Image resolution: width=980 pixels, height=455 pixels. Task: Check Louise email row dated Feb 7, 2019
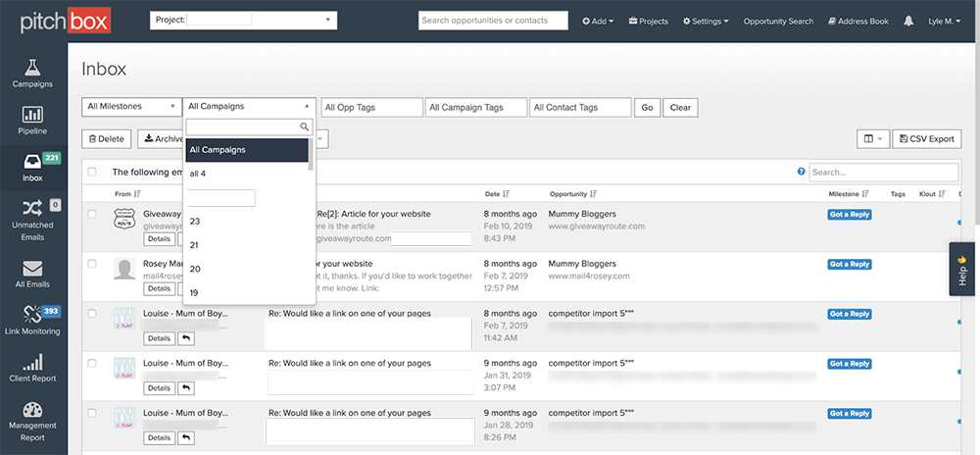tap(92, 313)
